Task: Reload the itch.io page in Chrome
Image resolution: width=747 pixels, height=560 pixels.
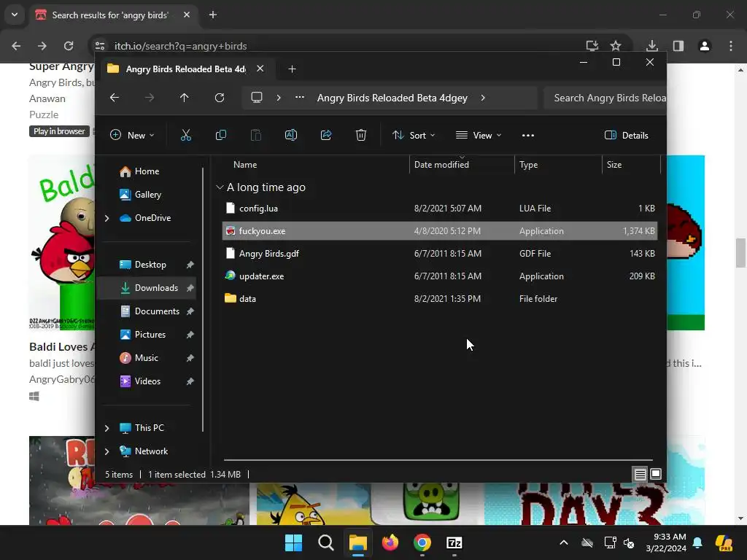Action: [69, 46]
